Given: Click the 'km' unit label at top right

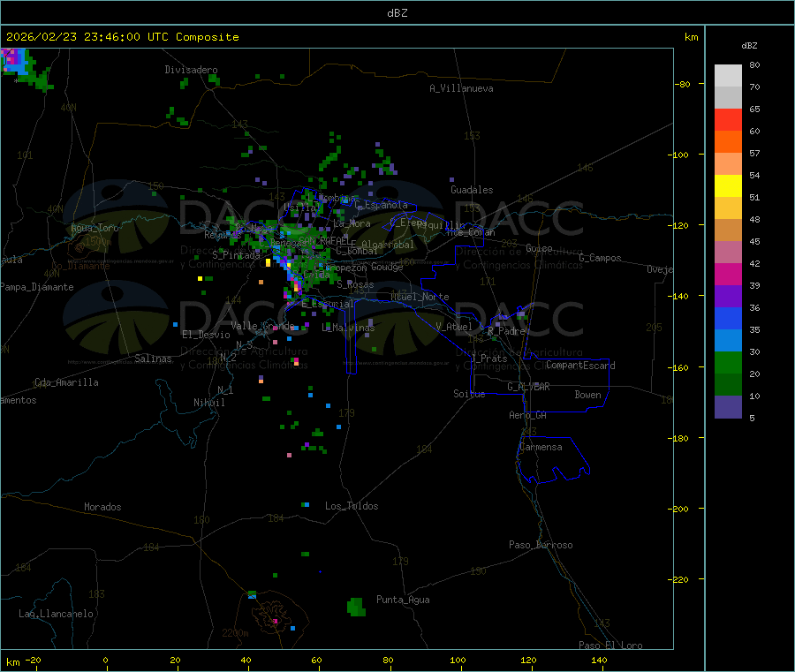Looking at the screenshot, I should [x=691, y=37].
